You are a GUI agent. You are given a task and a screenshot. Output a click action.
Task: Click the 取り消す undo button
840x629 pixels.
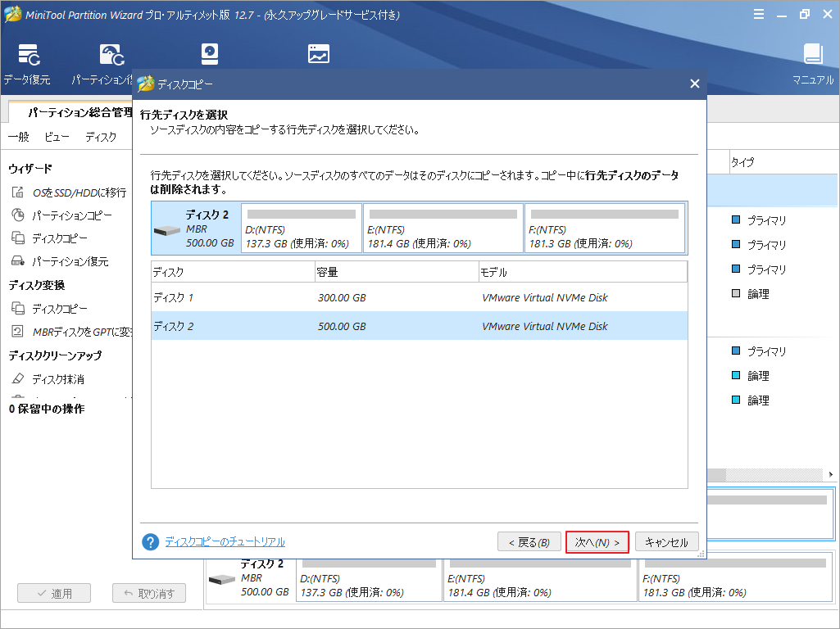(149, 593)
